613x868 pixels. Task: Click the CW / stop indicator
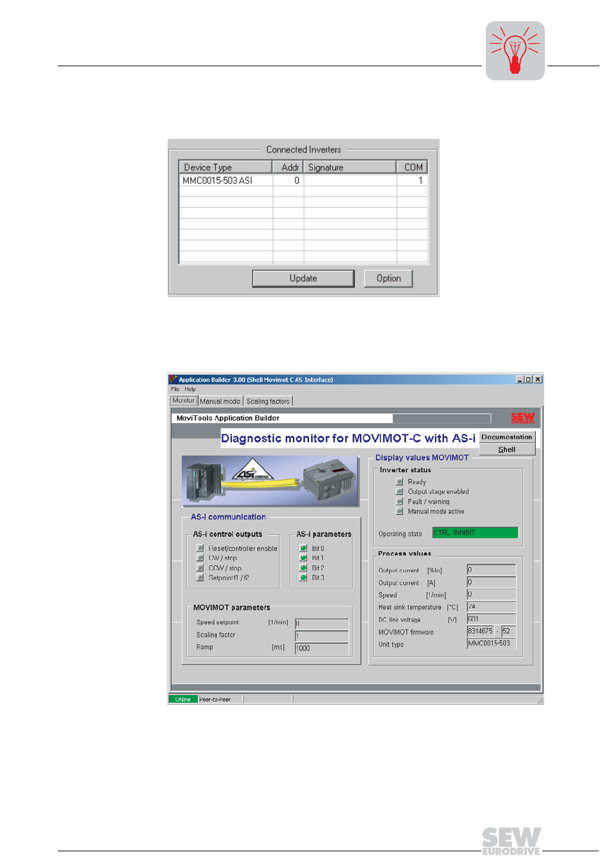tap(200, 558)
